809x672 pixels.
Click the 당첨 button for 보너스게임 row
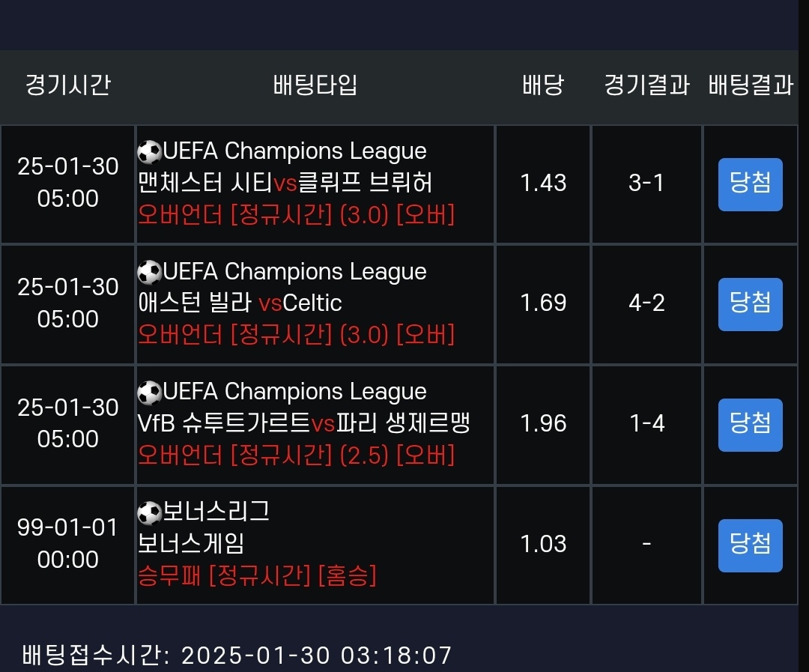(x=750, y=545)
